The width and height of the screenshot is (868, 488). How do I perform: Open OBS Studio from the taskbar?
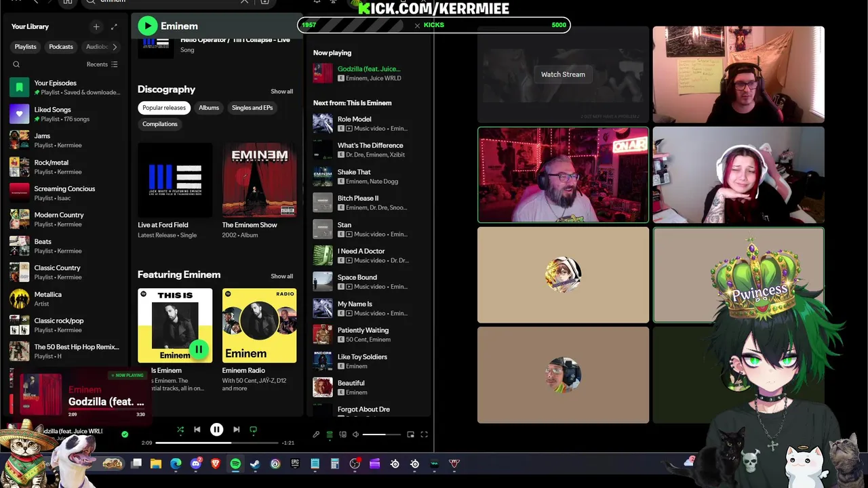click(x=355, y=464)
